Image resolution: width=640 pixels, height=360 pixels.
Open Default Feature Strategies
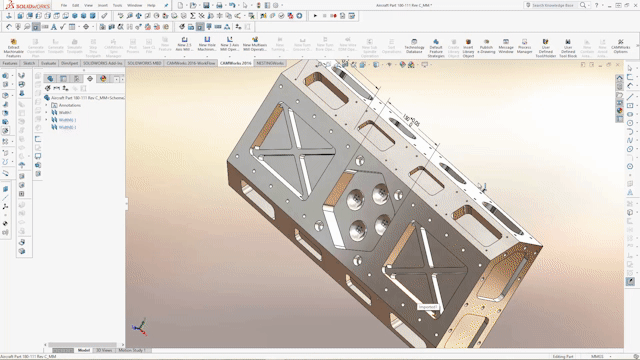(436, 47)
